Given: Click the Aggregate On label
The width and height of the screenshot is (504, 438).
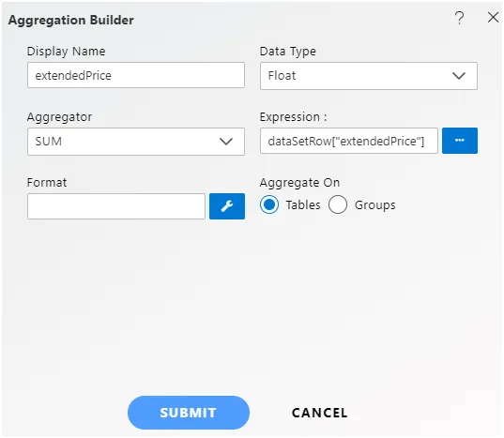Looking at the screenshot, I should [x=299, y=183].
